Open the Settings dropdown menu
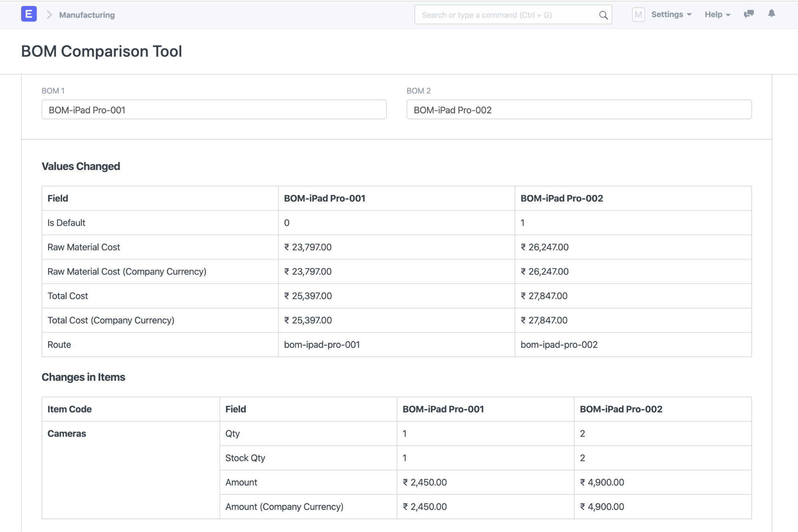Image resolution: width=798 pixels, height=532 pixels. coord(671,14)
